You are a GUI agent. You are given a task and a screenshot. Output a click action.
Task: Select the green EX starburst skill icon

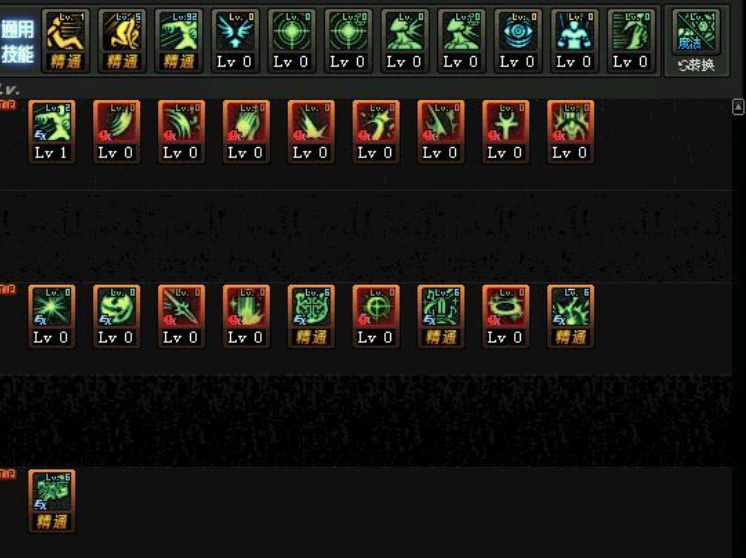pyautogui.click(x=52, y=316)
